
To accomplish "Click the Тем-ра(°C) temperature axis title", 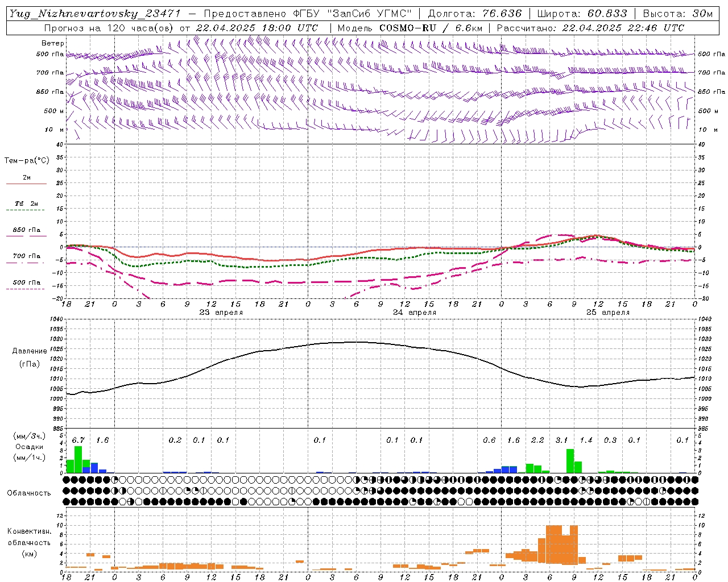I will coord(27,161).
